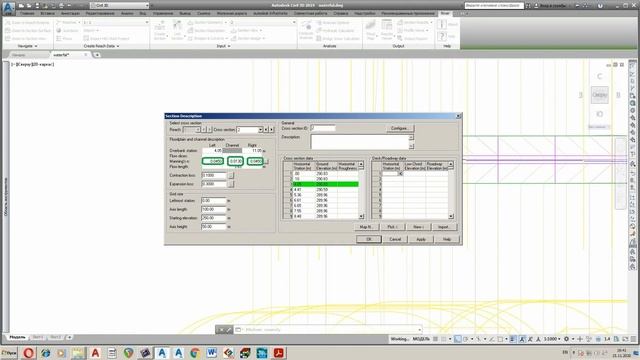Expand the Input ribbon panel
The width and height of the screenshot is (640, 360).
tap(223, 46)
